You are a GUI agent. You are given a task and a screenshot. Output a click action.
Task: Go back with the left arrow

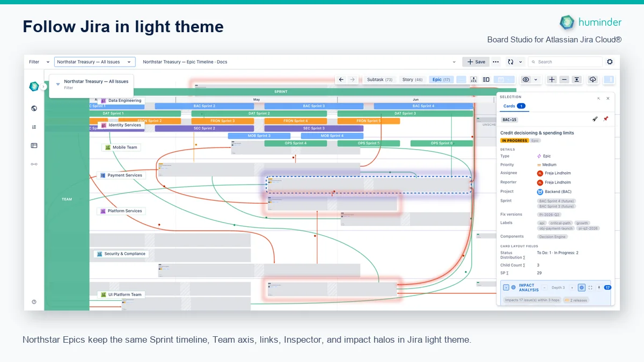click(x=341, y=79)
